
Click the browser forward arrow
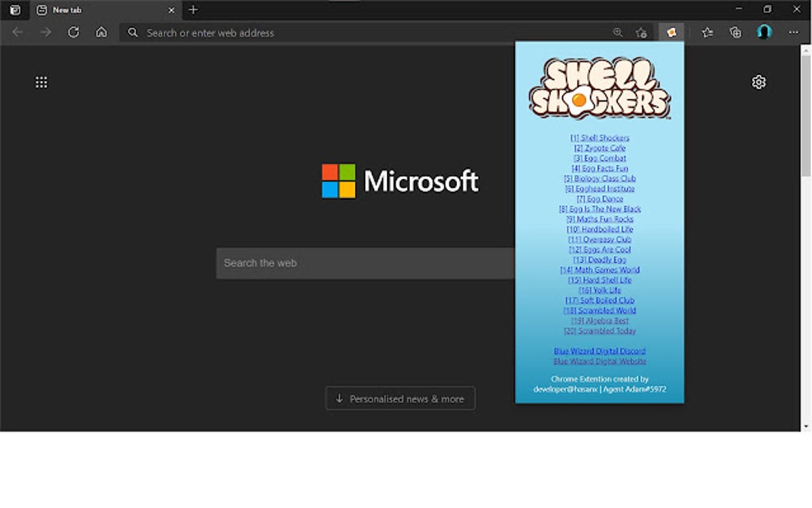tap(45, 32)
